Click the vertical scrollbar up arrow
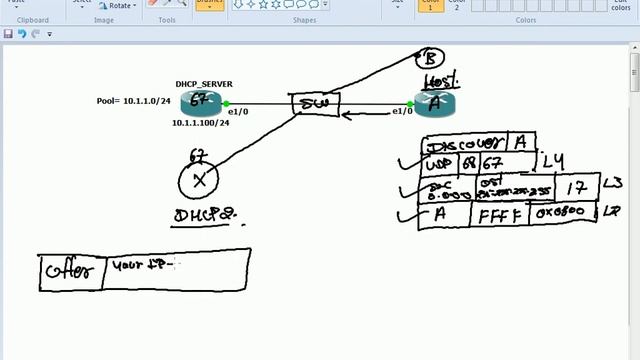 tap(635, 48)
